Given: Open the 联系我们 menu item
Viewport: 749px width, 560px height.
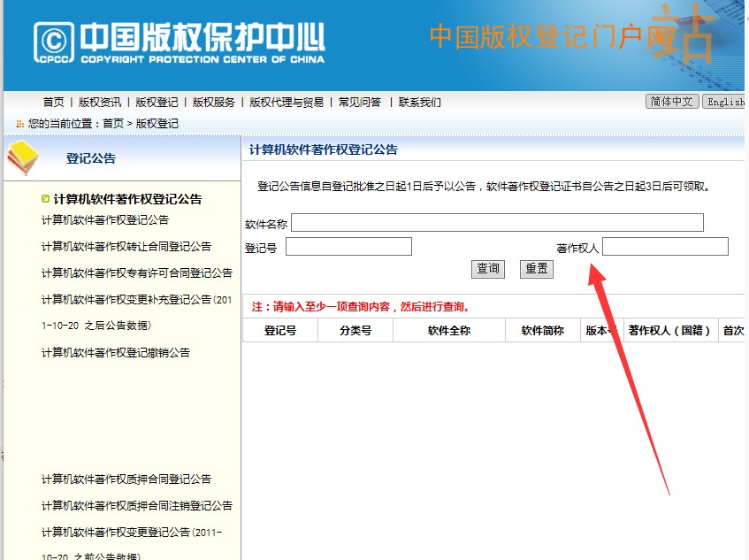Looking at the screenshot, I should click(x=420, y=103).
